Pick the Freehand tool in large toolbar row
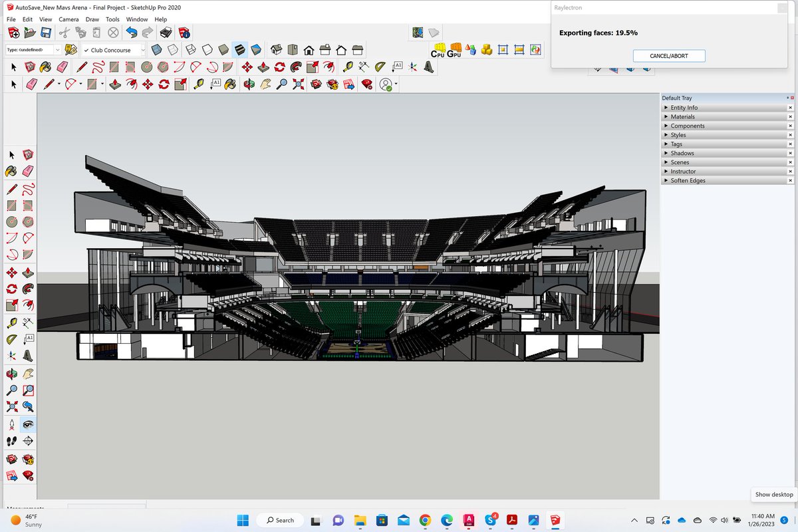This screenshot has height=532, width=798. click(98, 66)
